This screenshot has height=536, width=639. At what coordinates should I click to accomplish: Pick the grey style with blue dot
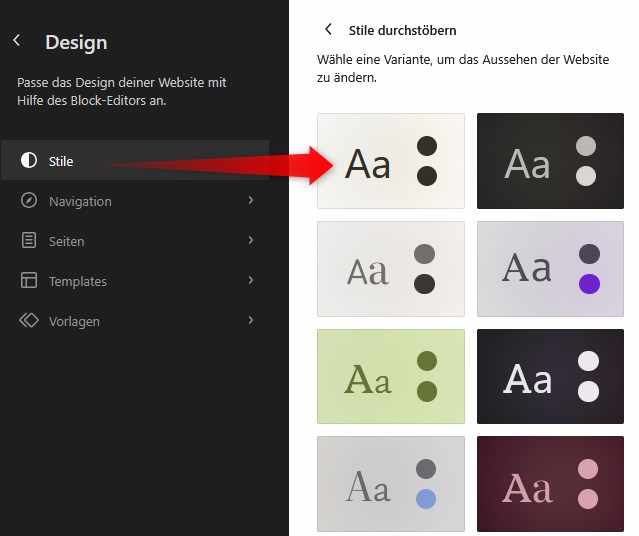tap(391, 484)
